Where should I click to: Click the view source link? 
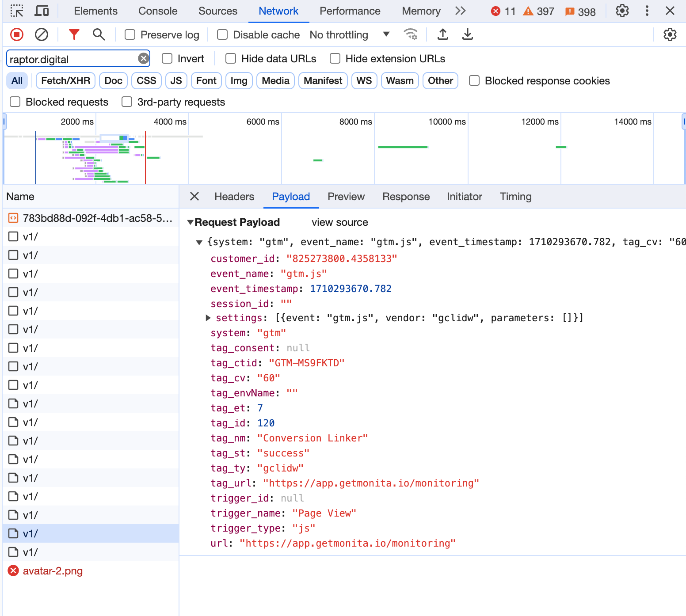(339, 222)
